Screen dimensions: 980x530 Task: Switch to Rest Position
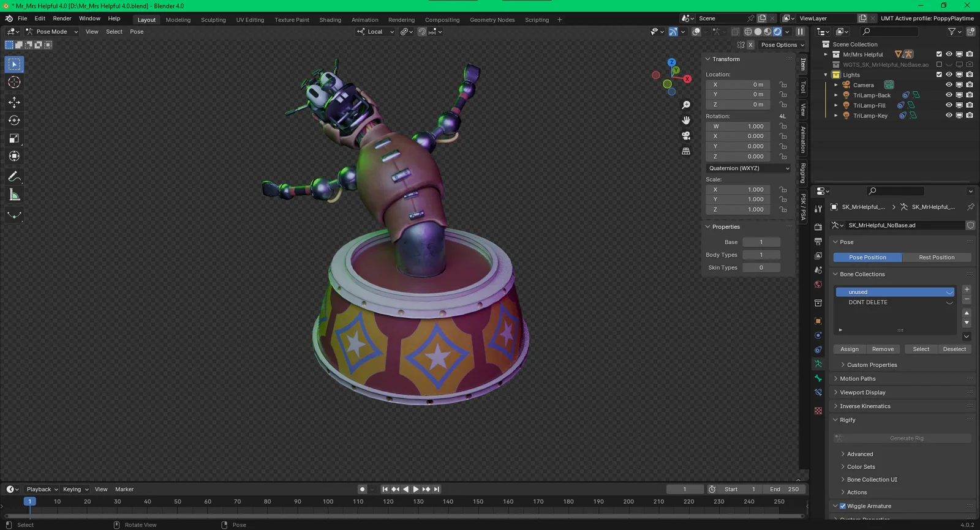point(937,258)
